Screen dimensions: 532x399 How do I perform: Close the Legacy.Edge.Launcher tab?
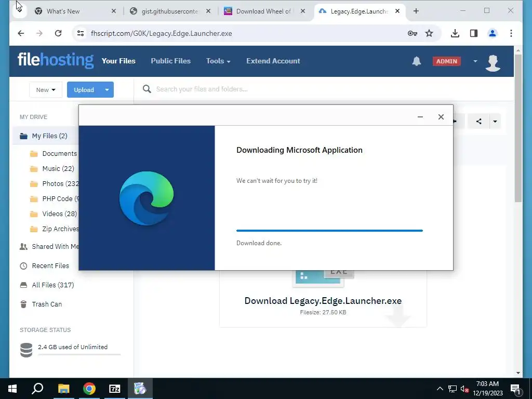[397, 11]
